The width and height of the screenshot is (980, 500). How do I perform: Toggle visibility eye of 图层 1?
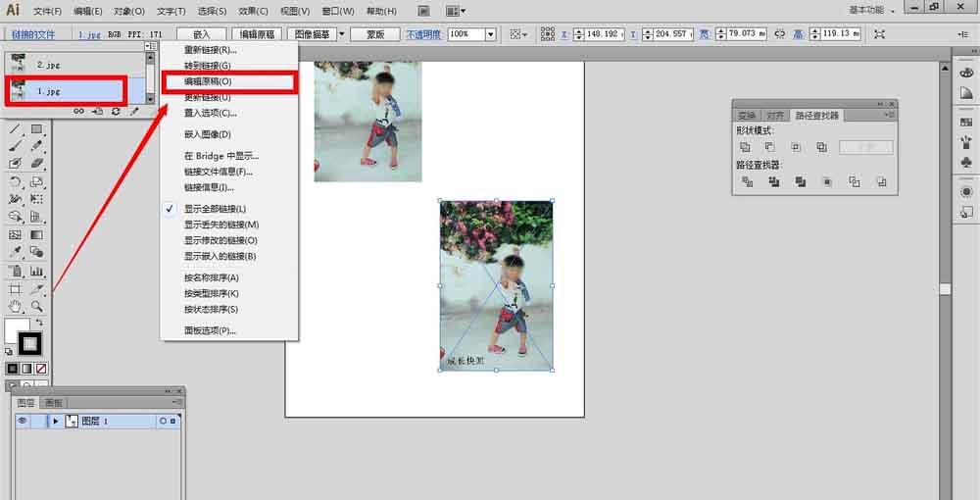(x=23, y=422)
